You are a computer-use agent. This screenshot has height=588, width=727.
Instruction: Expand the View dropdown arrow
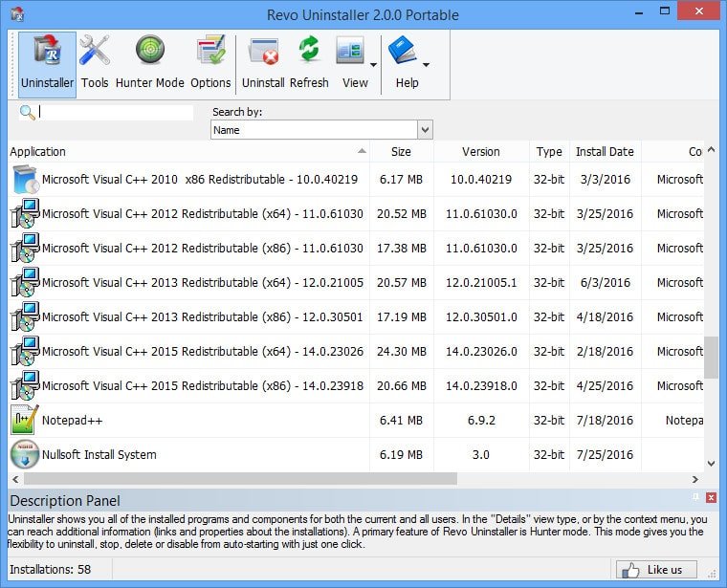(x=373, y=65)
